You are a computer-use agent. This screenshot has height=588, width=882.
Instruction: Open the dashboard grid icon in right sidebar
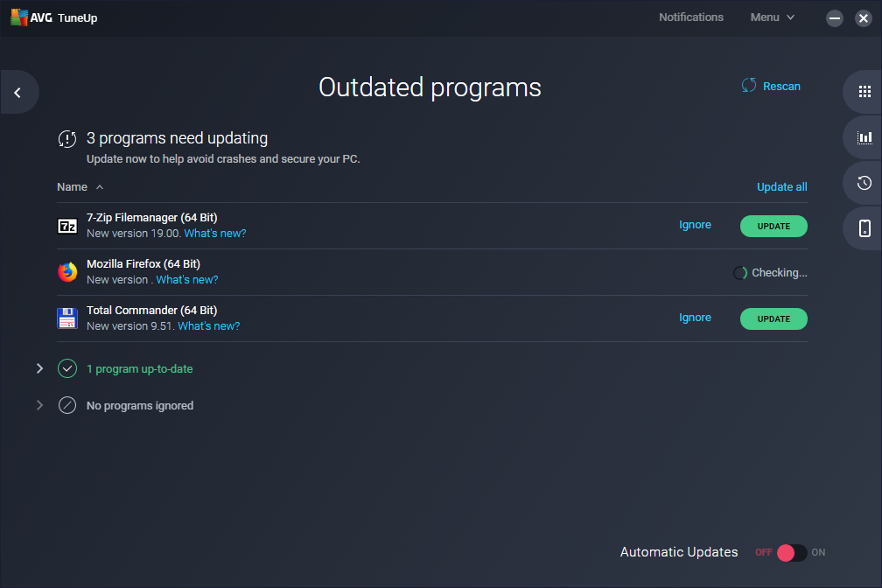[x=864, y=91]
